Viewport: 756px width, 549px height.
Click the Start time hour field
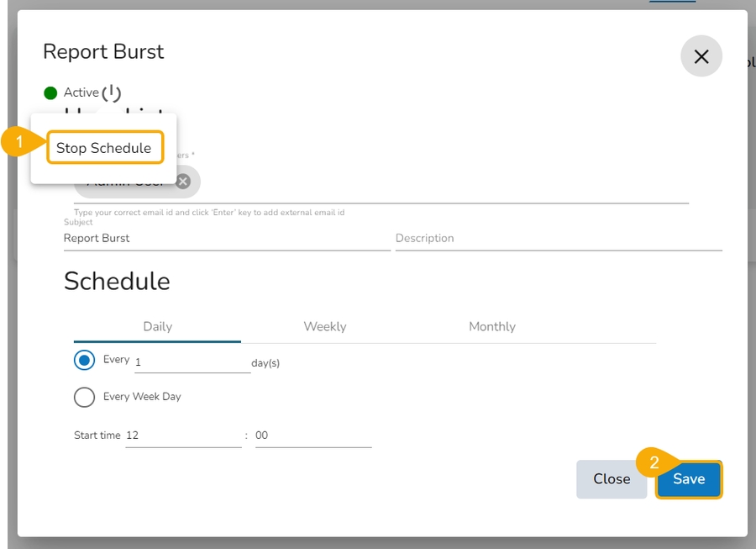pyautogui.click(x=182, y=436)
